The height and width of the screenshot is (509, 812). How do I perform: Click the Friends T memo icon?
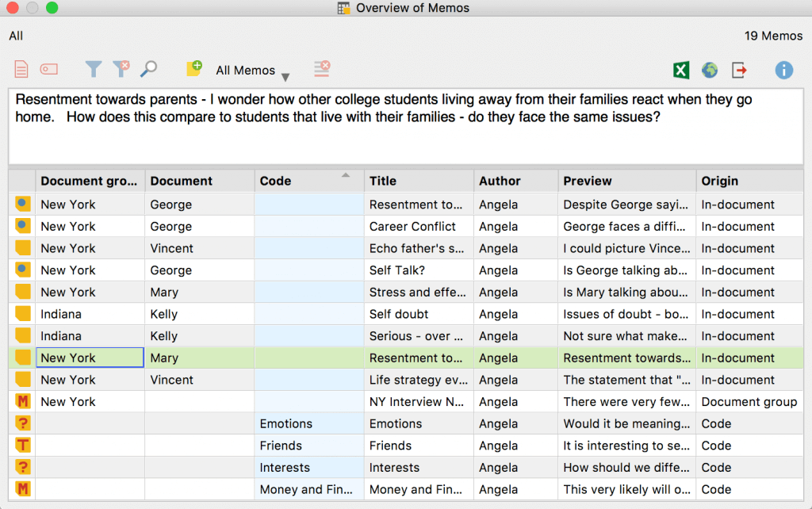click(23, 446)
